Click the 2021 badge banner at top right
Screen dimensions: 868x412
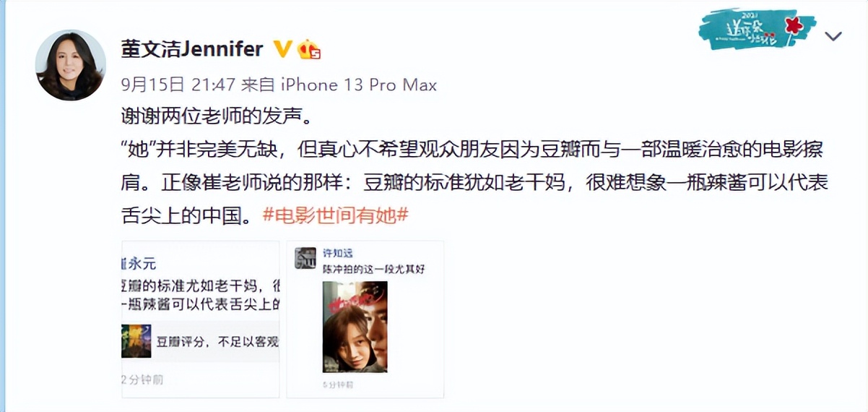coord(757,30)
